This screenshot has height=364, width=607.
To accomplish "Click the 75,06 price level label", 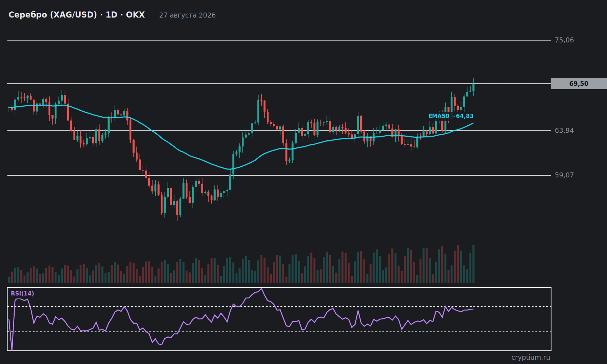I will pyautogui.click(x=564, y=40).
